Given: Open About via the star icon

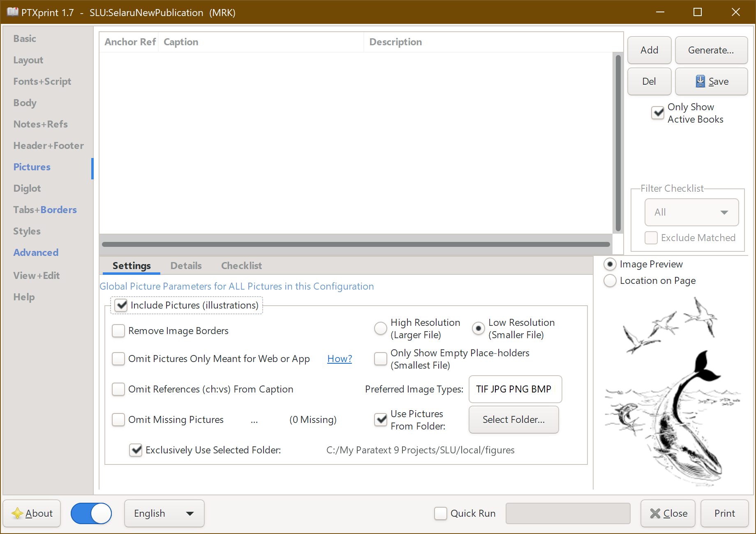Looking at the screenshot, I should 17,513.
